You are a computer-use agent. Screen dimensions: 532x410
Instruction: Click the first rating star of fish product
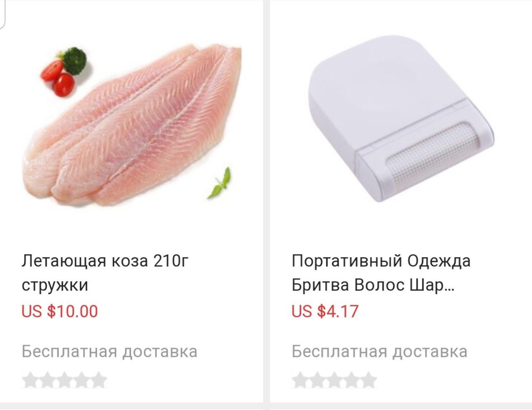pyautogui.click(x=30, y=381)
